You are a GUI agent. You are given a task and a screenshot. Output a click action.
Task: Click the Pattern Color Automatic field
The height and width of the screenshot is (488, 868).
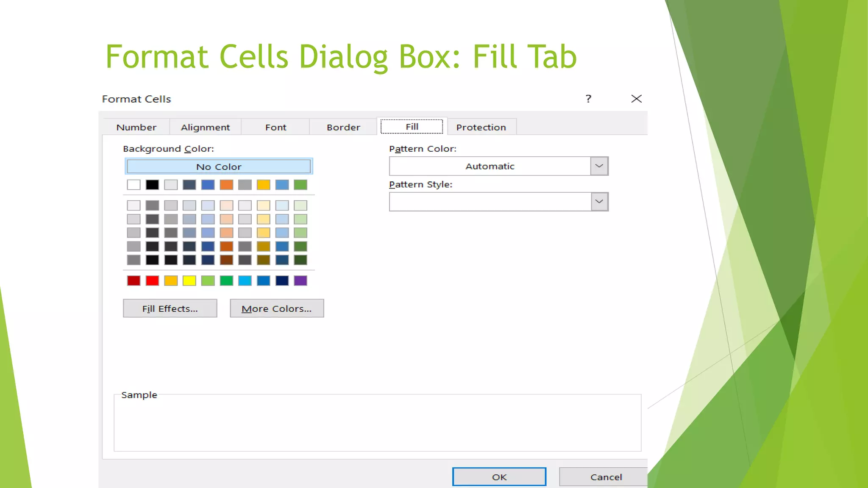tap(490, 166)
